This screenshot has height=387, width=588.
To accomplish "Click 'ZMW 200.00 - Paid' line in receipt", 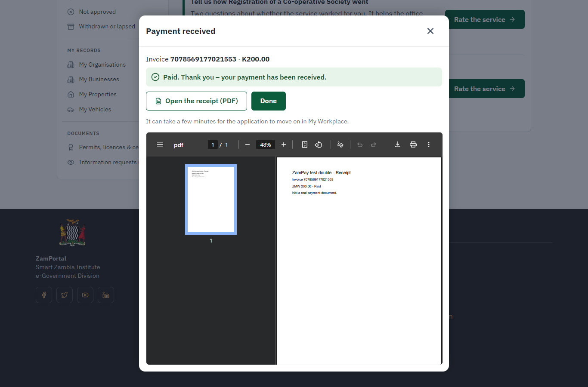I will tap(306, 186).
